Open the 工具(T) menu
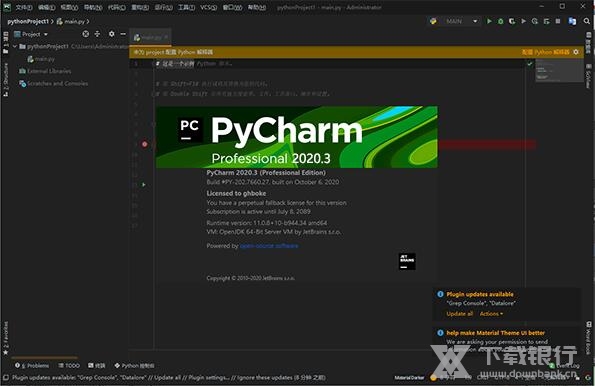Viewport: 595px width, 386px height. [x=186, y=7]
